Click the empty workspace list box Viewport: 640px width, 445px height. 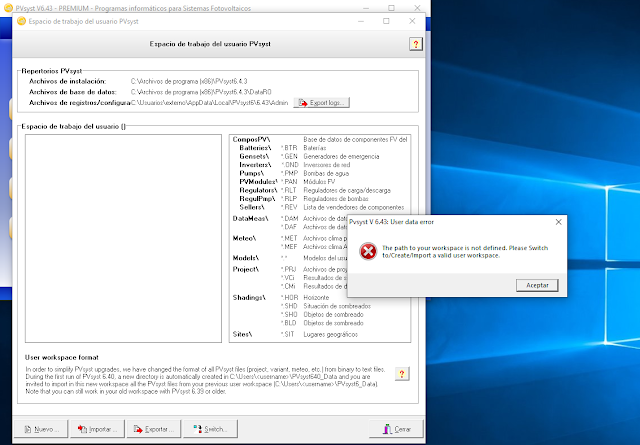coord(123,238)
